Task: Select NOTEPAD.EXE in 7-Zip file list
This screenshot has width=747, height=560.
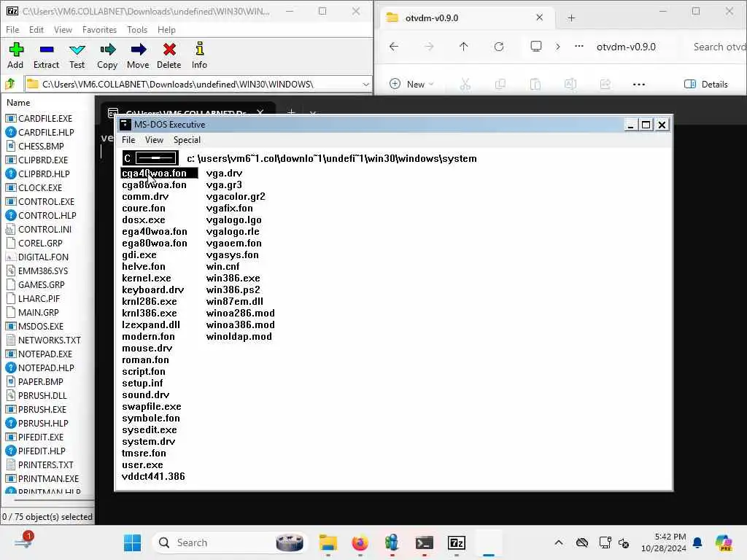Action: click(x=39, y=354)
